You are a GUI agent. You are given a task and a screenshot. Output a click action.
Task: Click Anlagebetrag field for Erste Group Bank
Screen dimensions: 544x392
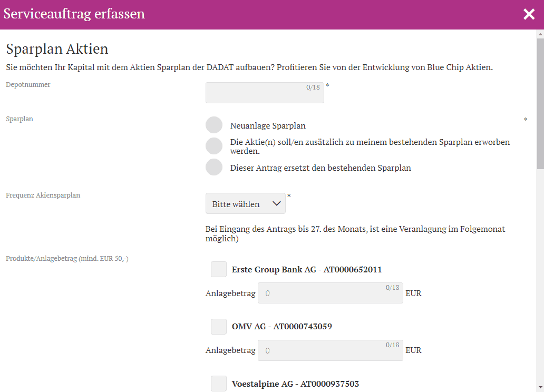pos(331,293)
